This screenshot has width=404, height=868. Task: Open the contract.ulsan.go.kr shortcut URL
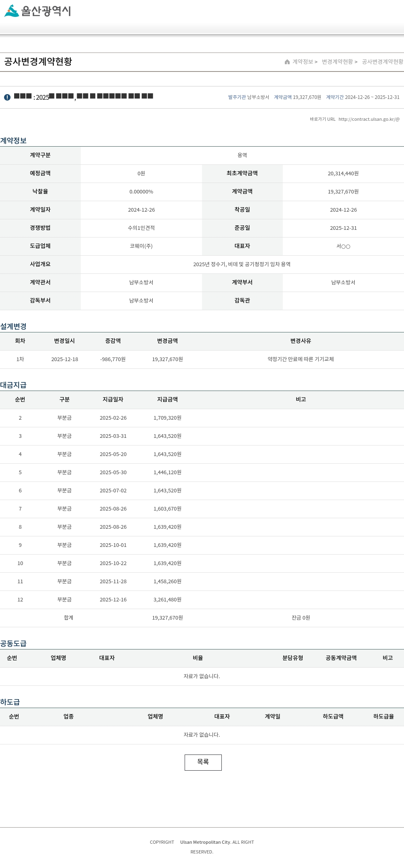click(369, 119)
